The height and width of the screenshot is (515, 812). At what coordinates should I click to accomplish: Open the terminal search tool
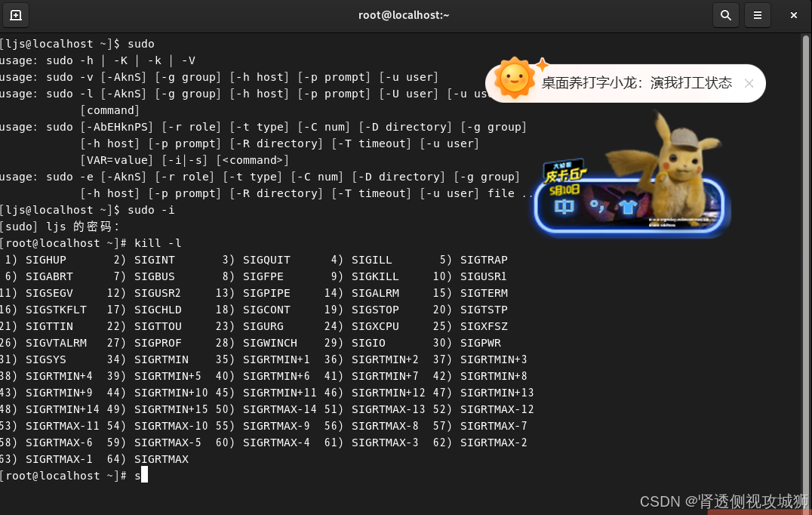[x=725, y=16]
